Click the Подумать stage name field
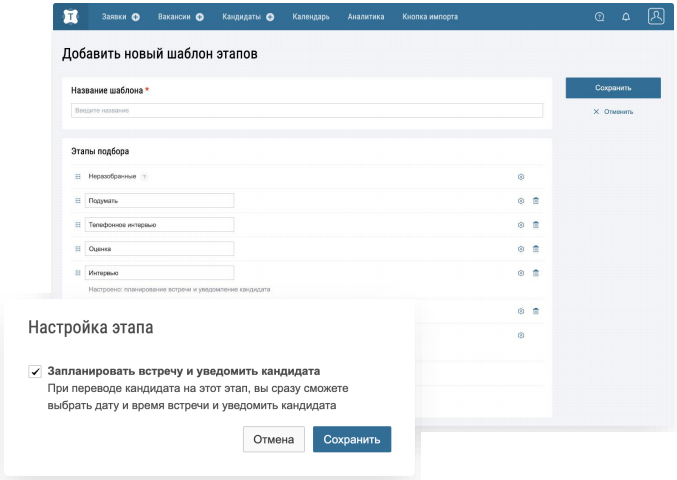The width and height of the screenshot is (677, 480). coord(159,201)
